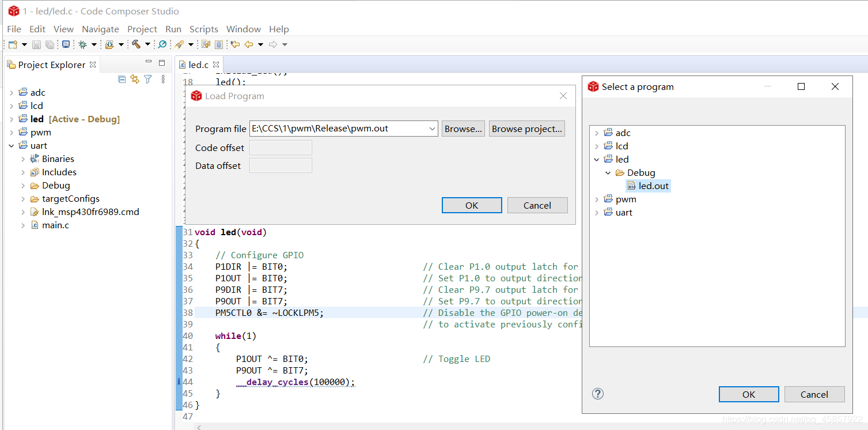Viewport: 868px width, 430px height.
Task: Click the Save toolbar icon
Action: coord(36,44)
